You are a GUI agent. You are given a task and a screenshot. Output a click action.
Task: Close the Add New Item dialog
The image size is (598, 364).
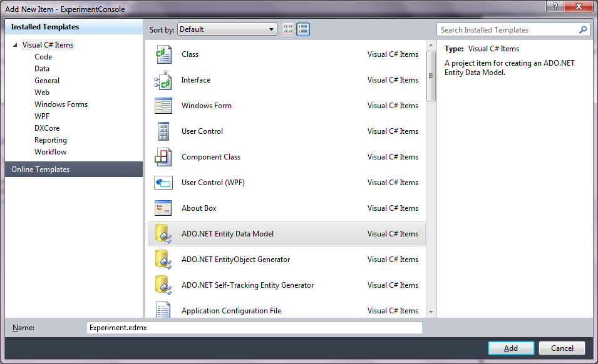click(x=579, y=6)
